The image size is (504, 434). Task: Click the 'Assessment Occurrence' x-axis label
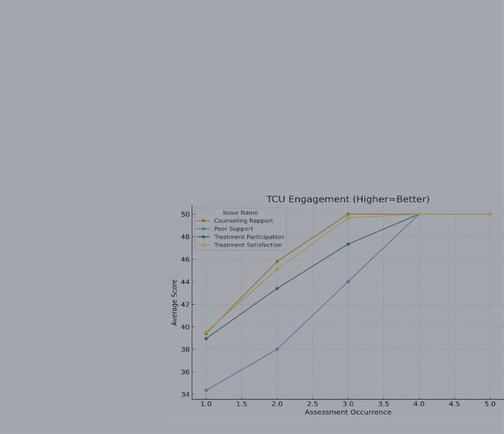[348, 412]
